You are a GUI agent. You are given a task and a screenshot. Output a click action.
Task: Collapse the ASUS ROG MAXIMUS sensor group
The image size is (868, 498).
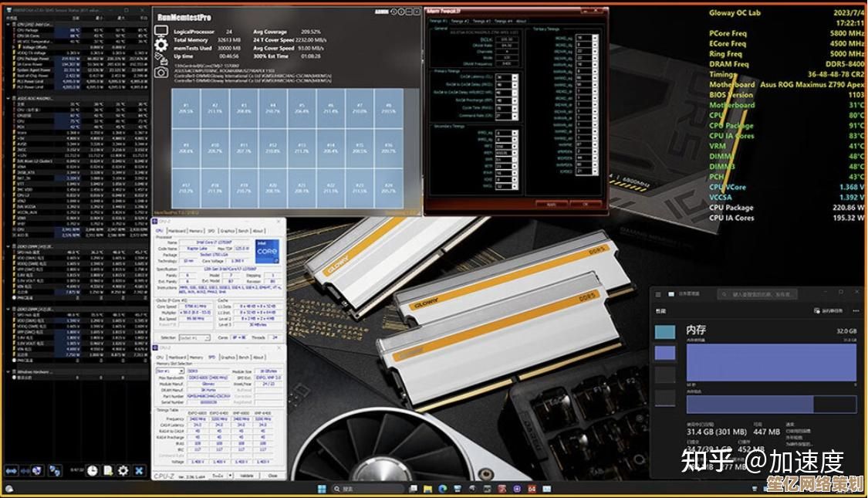(8, 98)
